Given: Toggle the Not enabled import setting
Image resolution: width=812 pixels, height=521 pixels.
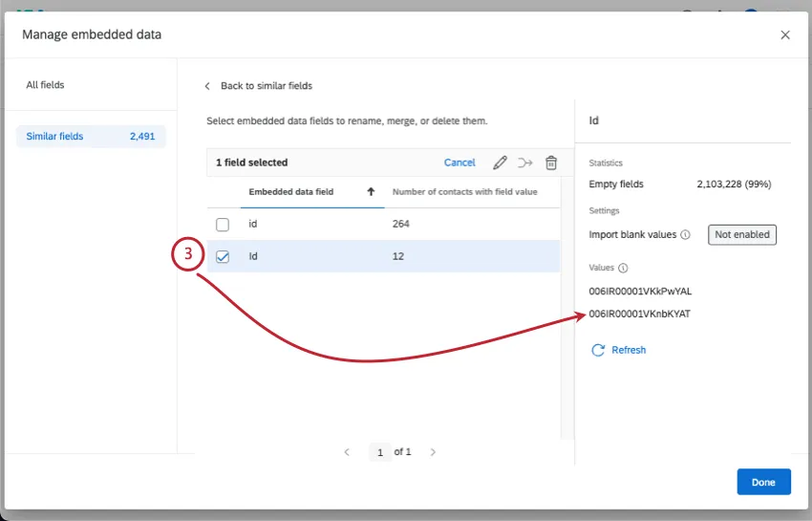Looking at the screenshot, I should (x=742, y=235).
